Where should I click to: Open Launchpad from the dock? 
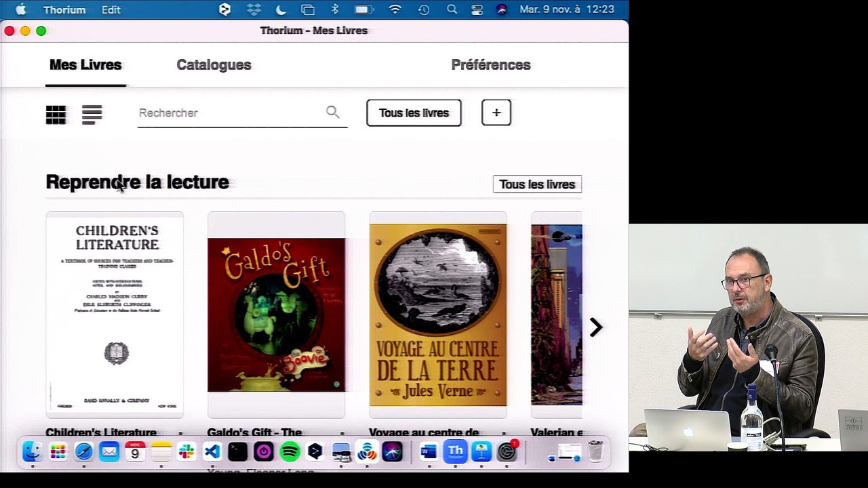point(58,451)
